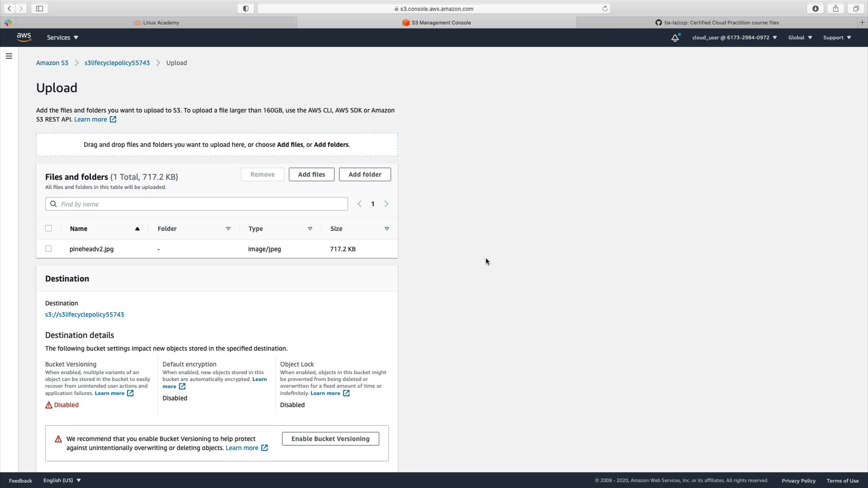Click the Safari share icon
The height and width of the screenshot is (488, 868).
[x=836, y=8]
